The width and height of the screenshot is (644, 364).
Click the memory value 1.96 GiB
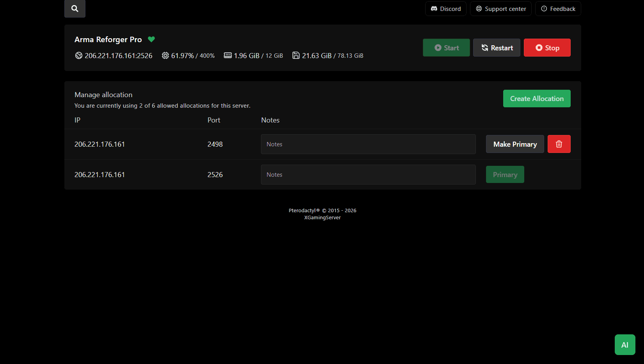coord(247,56)
